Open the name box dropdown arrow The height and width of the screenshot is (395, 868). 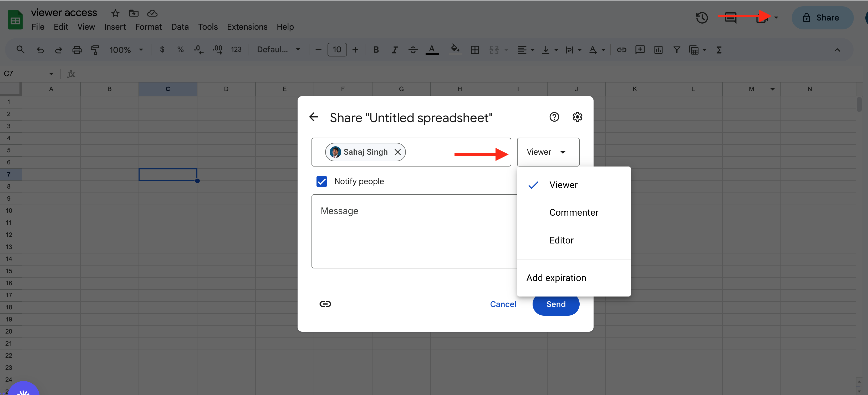tap(51, 74)
